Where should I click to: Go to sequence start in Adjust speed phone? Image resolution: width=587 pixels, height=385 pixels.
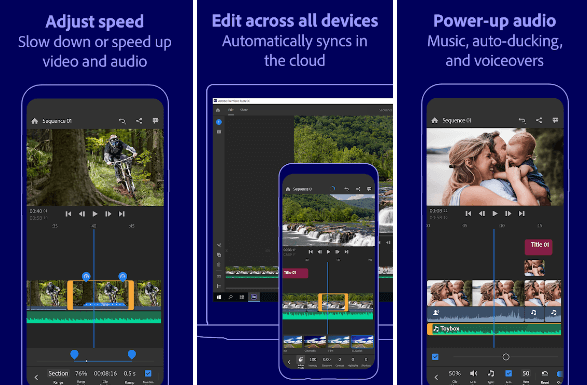point(68,214)
